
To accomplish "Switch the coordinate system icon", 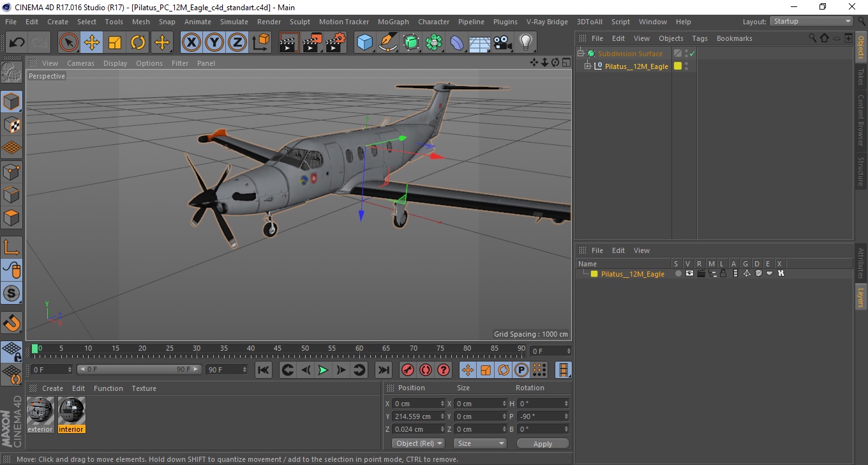I will [260, 43].
